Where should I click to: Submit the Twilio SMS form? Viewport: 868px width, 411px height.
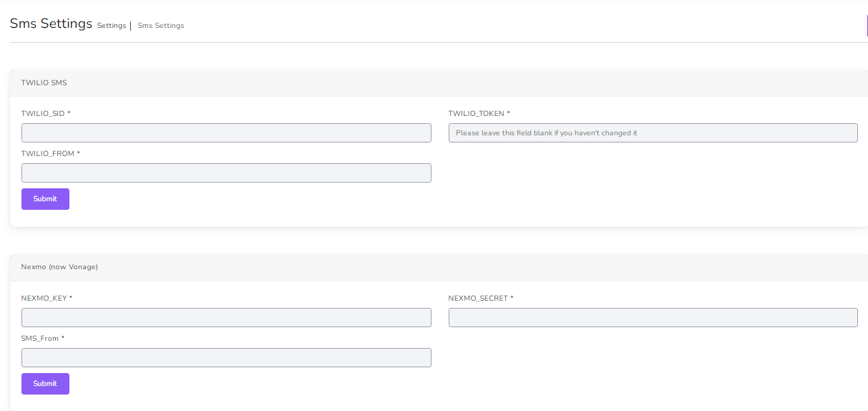[45, 199]
